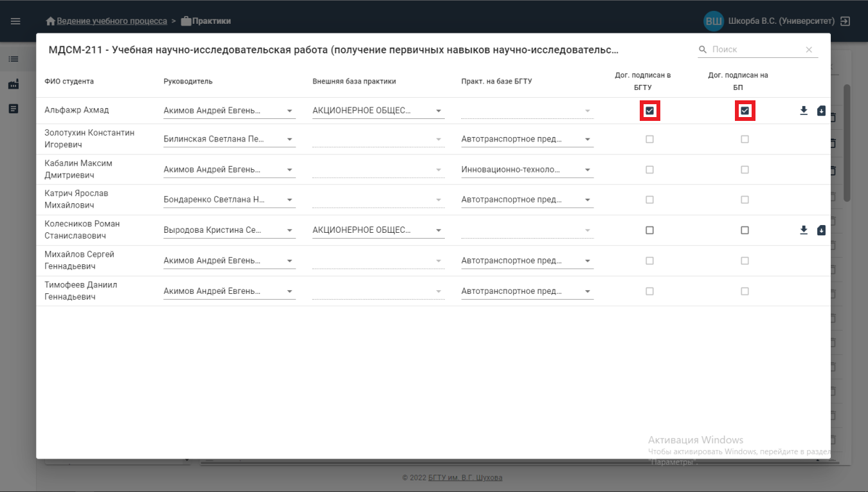Viewport: 868px width, 492px height.
Task: Toggle Дог. подписан на БП for Михайлов Сергей
Action: click(745, 260)
